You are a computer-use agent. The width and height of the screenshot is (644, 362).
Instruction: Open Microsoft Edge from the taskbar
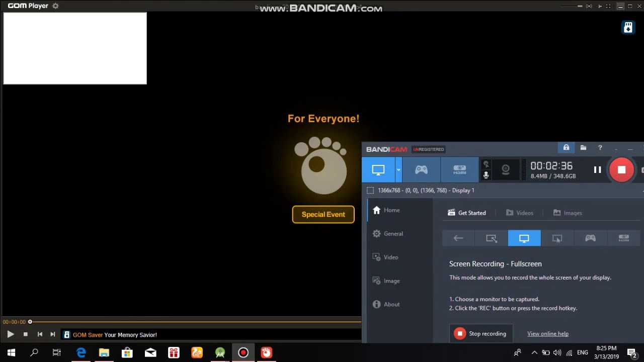[x=80, y=352]
